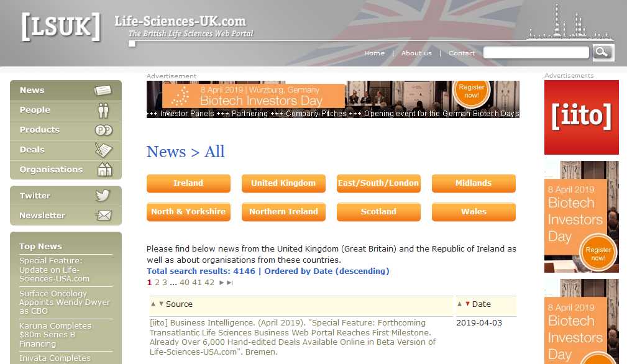The width and height of the screenshot is (627, 364).
Task: Go to results page 2
Action: (157, 283)
